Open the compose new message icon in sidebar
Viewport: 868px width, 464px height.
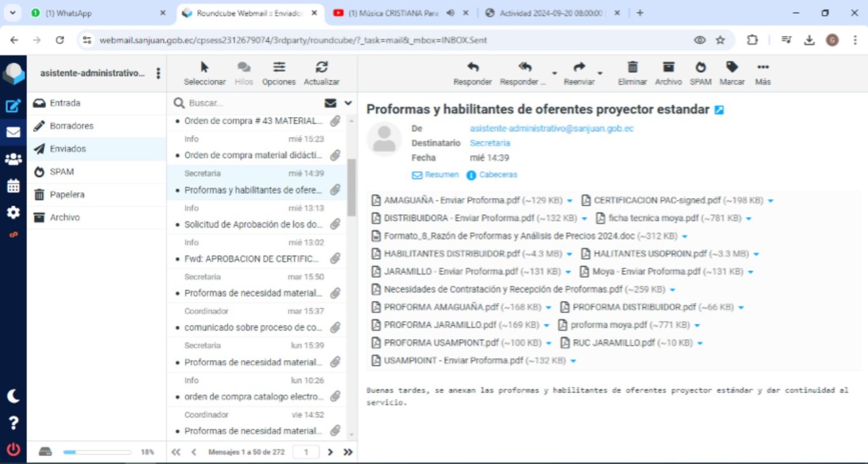[13, 106]
